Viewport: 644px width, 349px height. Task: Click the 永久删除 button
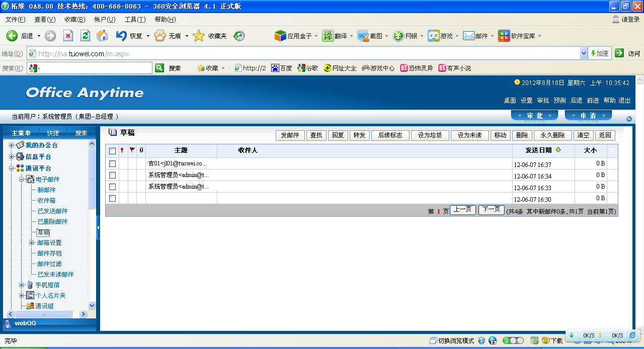[x=552, y=135]
